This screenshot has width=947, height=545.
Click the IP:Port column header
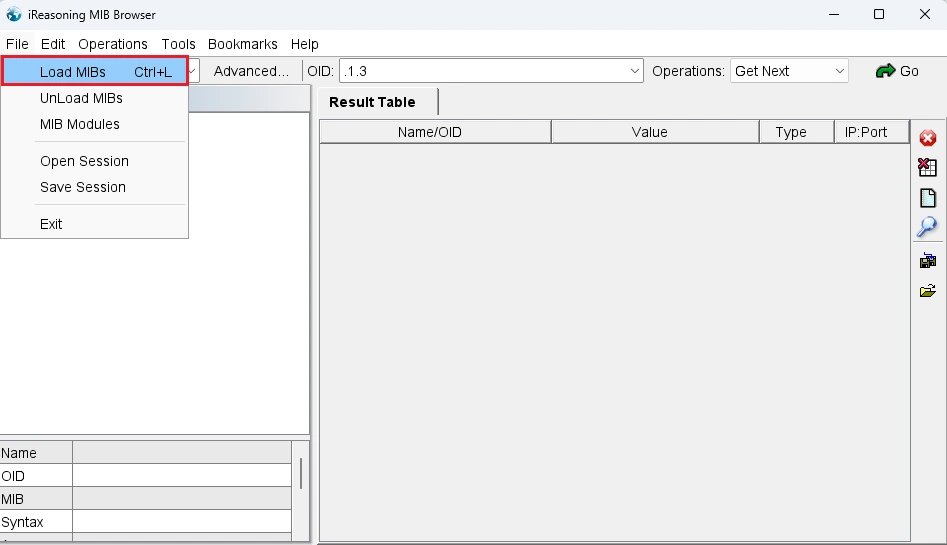(872, 132)
